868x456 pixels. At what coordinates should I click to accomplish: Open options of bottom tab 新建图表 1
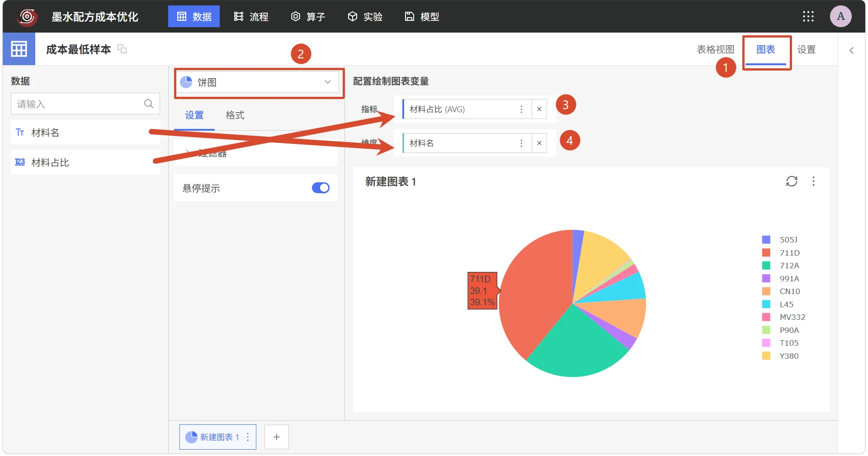pyautogui.click(x=248, y=437)
